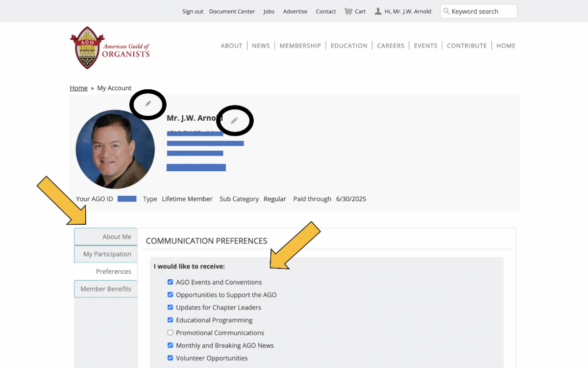Image resolution: width=588 pixels, height=368 pixels.
Task: Click the Cart link text
Action: (x=360, y=11)
